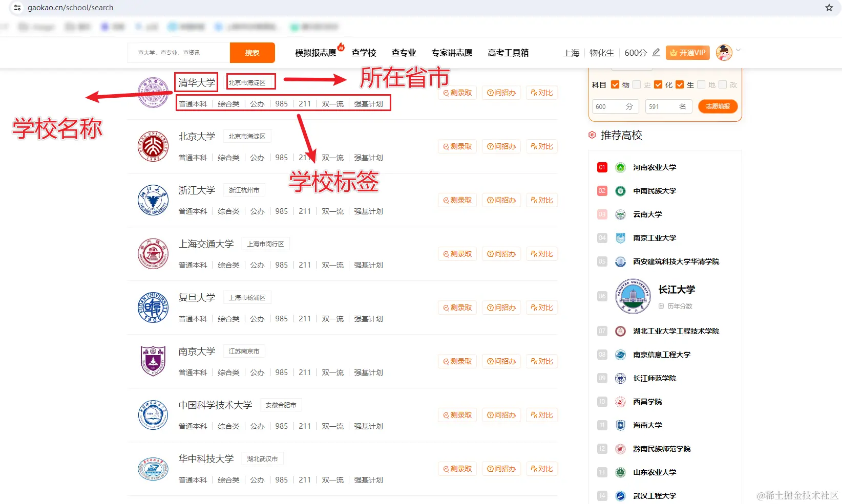The height and width of the screenshot is (504, 842).
Task: Click 云南大学 logo in recommended list
Action: [620, 214]
